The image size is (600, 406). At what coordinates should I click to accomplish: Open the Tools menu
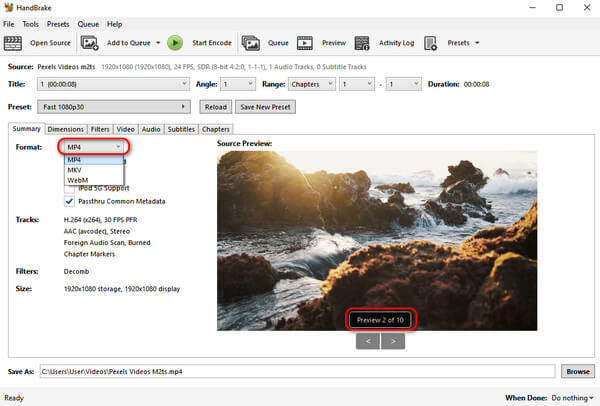coord(30,24)
